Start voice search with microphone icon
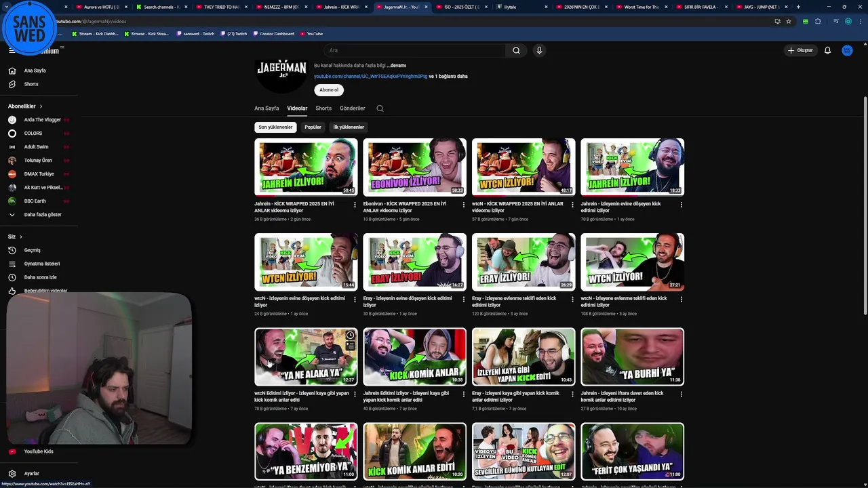 tap(539, 50)
